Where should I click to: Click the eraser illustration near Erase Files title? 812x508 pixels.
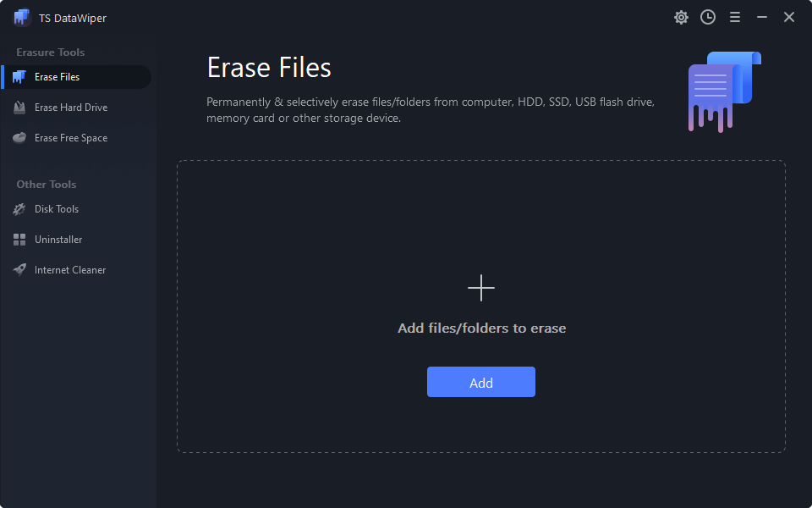(724, 91)
